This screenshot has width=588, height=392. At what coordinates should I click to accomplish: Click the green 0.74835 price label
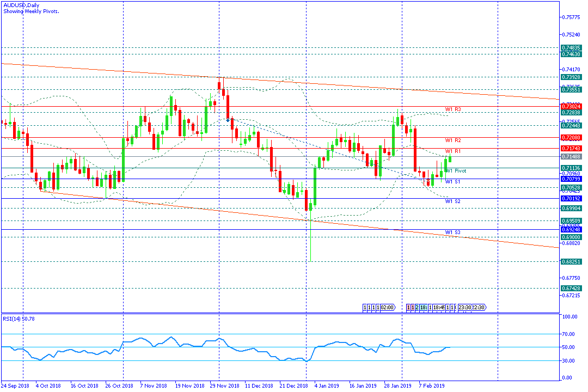571,48
